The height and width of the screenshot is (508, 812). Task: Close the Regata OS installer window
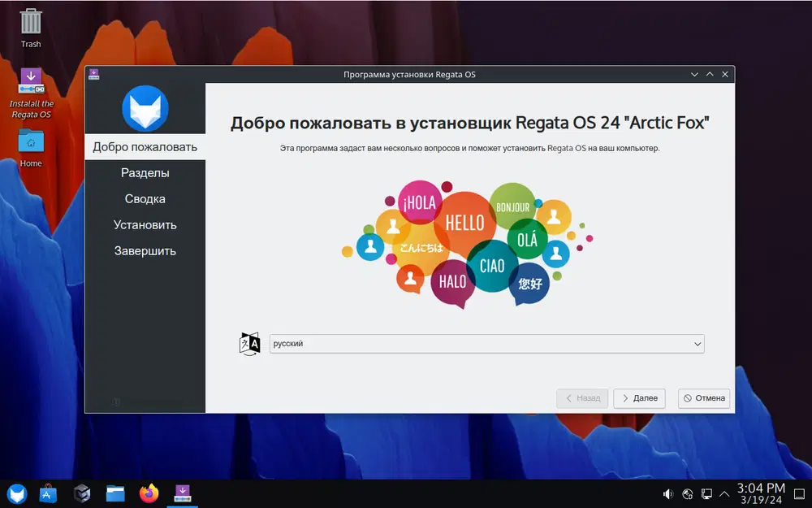pyautogui.click(x=725, y=74)
